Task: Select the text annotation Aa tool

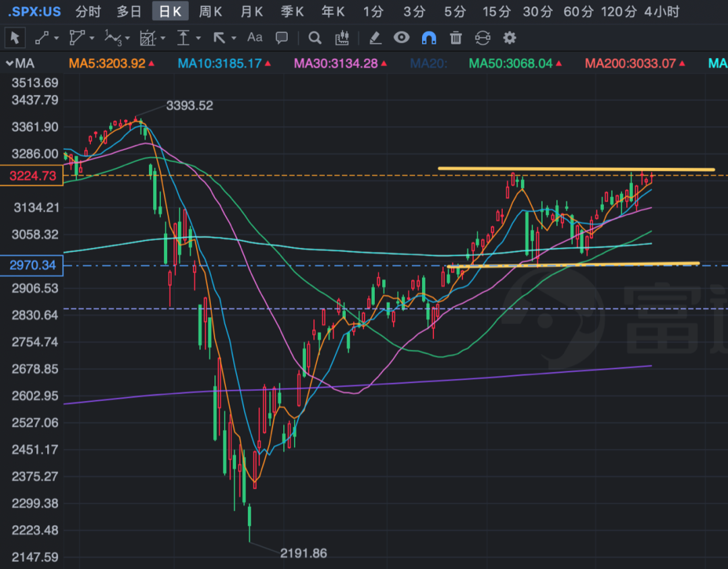Action: tap(255, 38)
